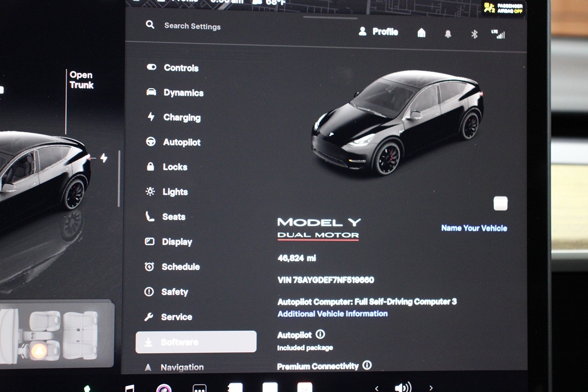Select Controls in settings menu

(x=181, y=68)
